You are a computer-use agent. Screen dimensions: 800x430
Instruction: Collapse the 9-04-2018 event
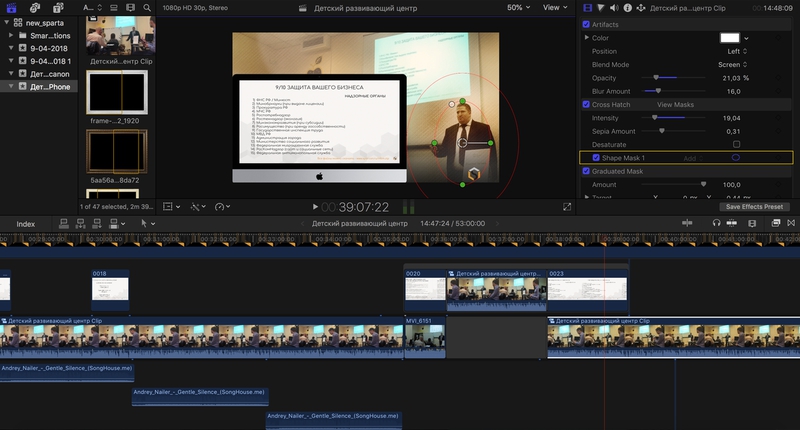[11, 48]
